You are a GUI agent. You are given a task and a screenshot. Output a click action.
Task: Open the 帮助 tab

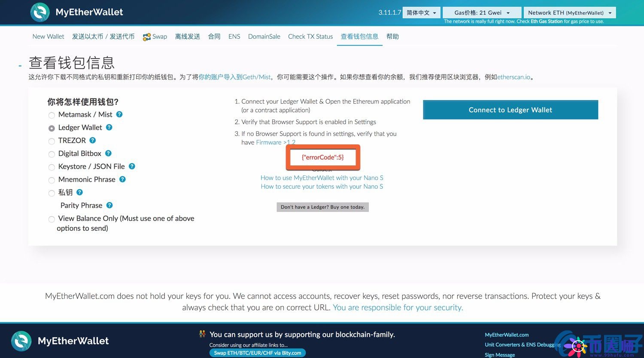(x=392, y=37)
